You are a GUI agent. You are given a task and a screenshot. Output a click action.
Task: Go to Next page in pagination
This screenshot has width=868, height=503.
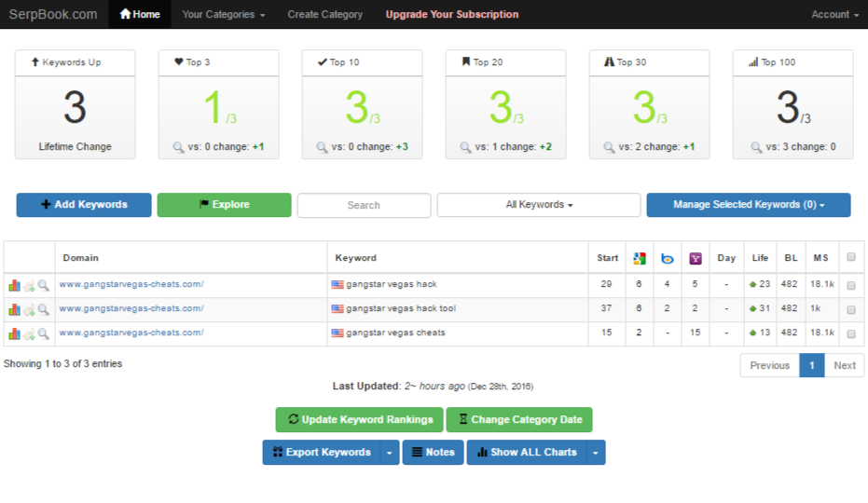[845, 365]
